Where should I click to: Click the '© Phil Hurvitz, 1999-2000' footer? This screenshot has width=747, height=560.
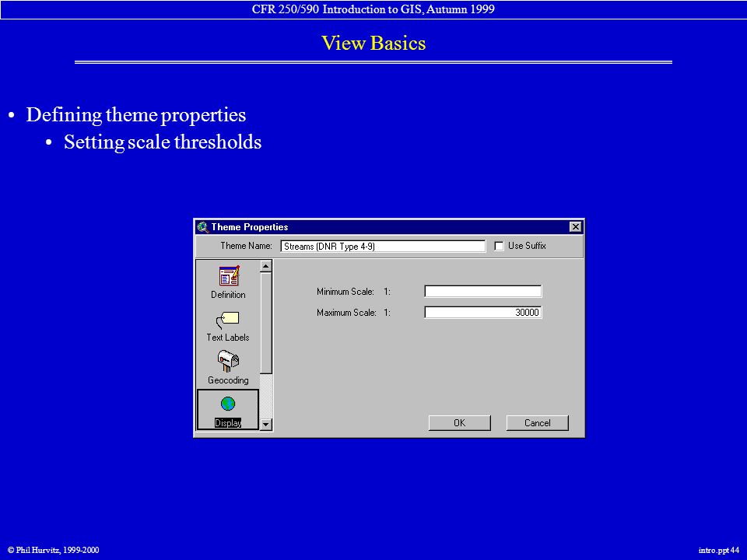54,550
